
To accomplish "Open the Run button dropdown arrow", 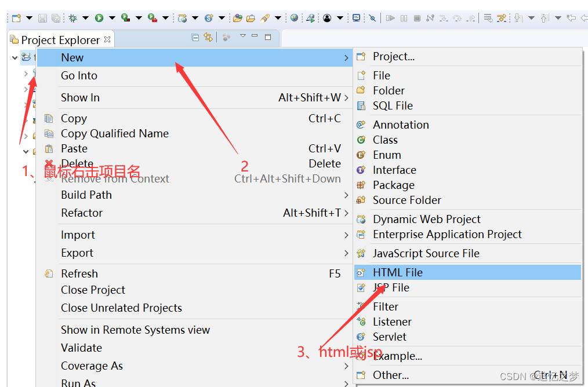I will [x=111, y=17].
